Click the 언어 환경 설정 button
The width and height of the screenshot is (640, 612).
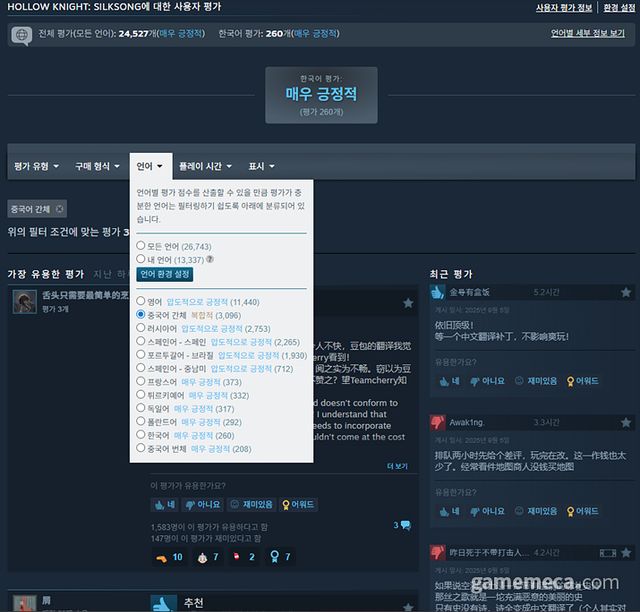coord(164,274)
